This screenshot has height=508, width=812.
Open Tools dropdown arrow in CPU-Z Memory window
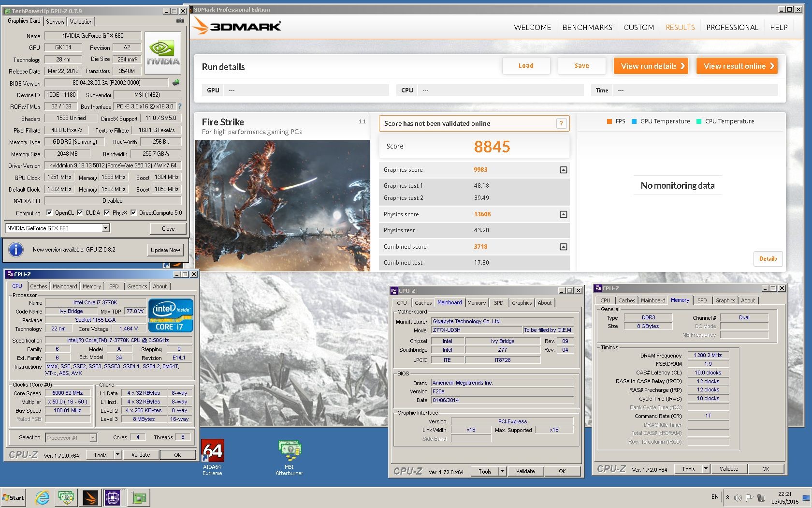[x=706, y=469]
